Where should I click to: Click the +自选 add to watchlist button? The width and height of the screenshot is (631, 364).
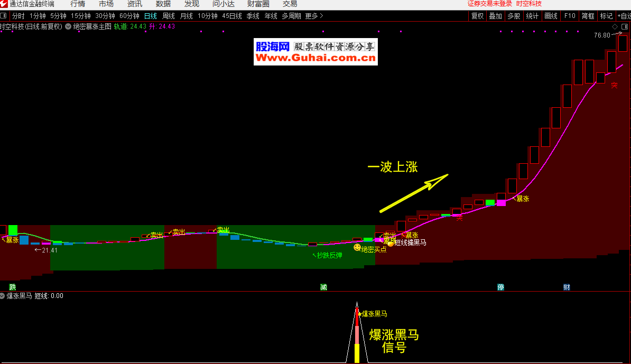tap(624, 16)
